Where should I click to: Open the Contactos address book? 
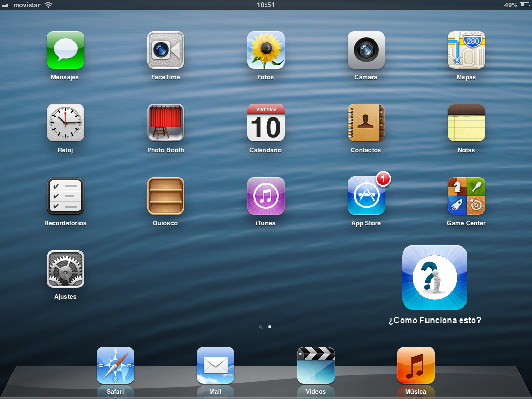click(366, 123)
